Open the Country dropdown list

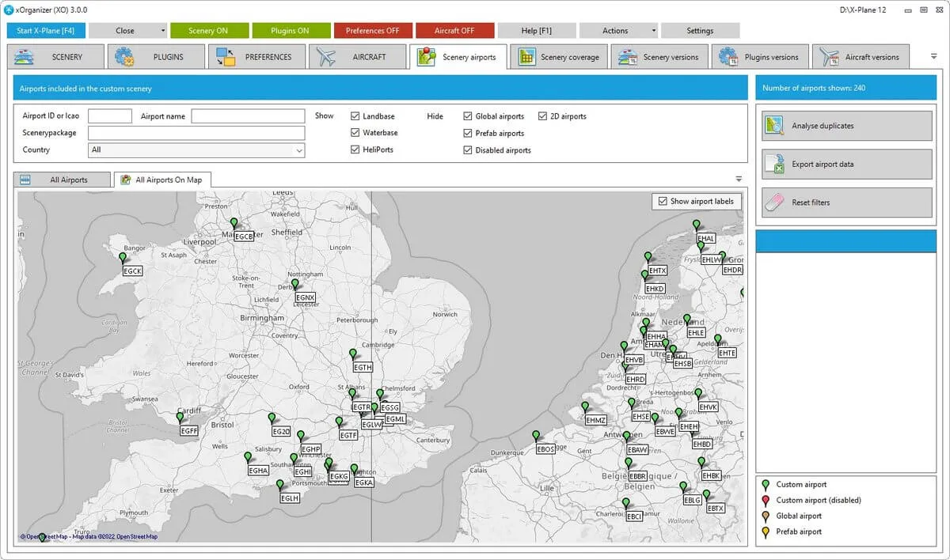[x=298, y=150]
